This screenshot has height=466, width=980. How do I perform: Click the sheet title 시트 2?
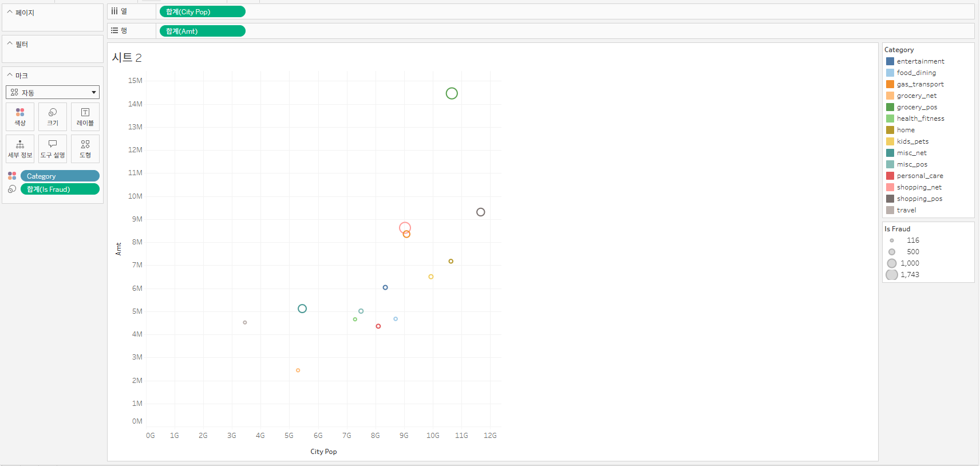(127, 57)
